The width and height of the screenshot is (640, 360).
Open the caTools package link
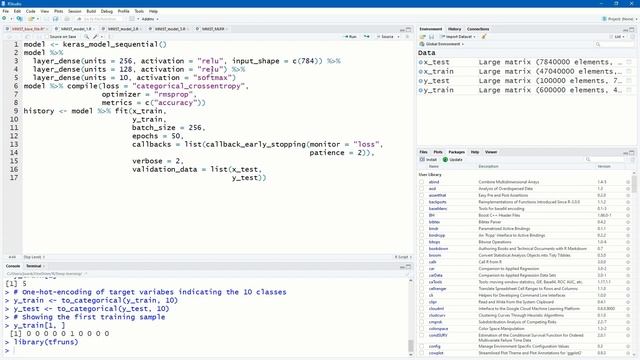pyautogui.click(x=436, y=282)
